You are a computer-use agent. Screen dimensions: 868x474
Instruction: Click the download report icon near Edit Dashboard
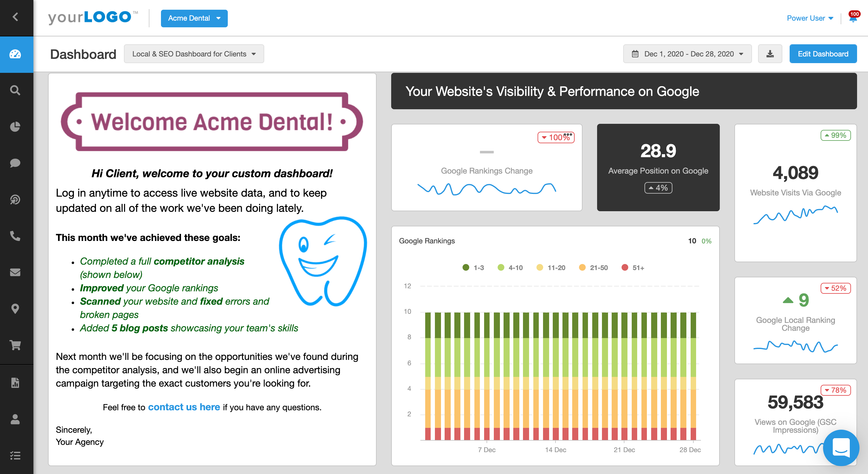(x=770, y=53)
